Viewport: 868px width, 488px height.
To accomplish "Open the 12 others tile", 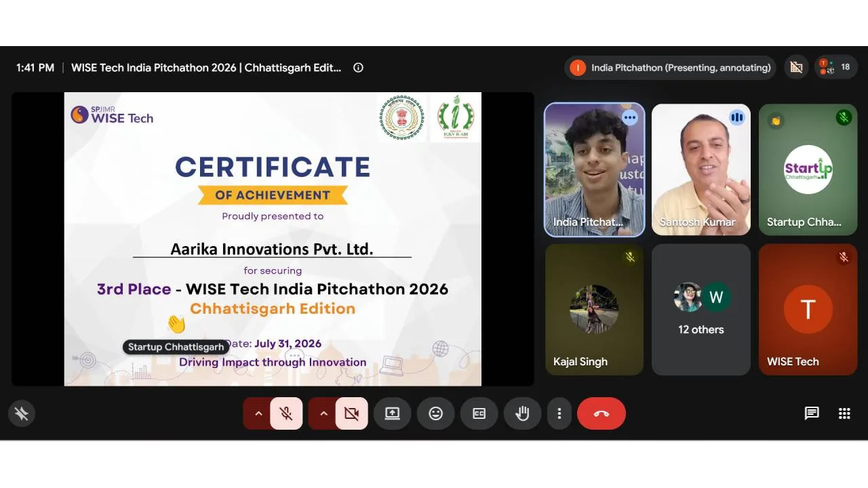I will (x=701, y=309).
